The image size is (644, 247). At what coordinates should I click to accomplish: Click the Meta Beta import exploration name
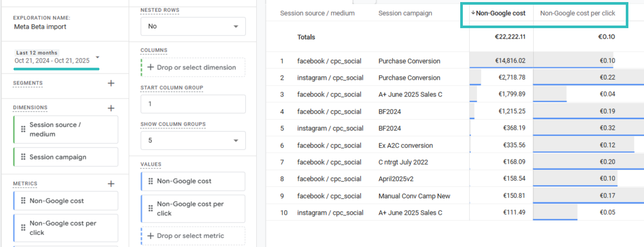[x=40, y=27]
